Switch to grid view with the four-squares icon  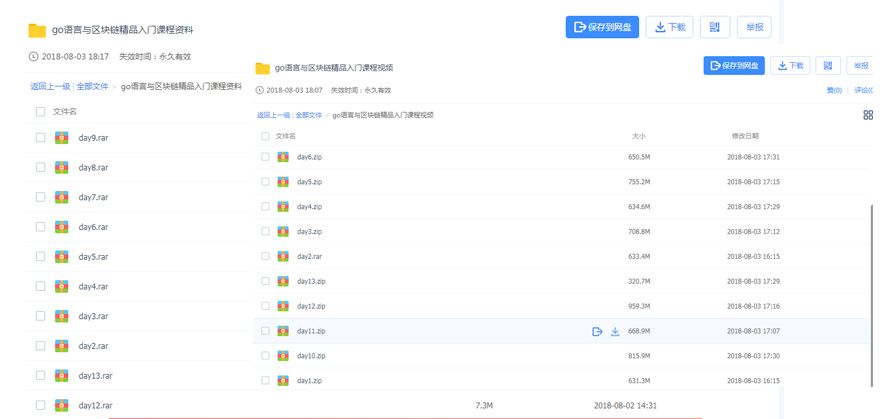pos(867,115)
